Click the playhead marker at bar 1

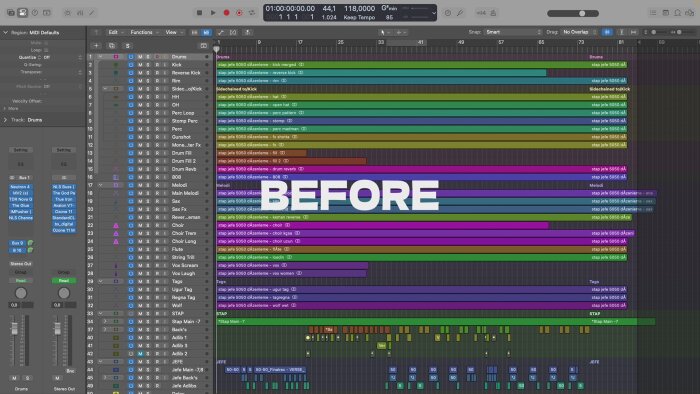tap(217, 49)
